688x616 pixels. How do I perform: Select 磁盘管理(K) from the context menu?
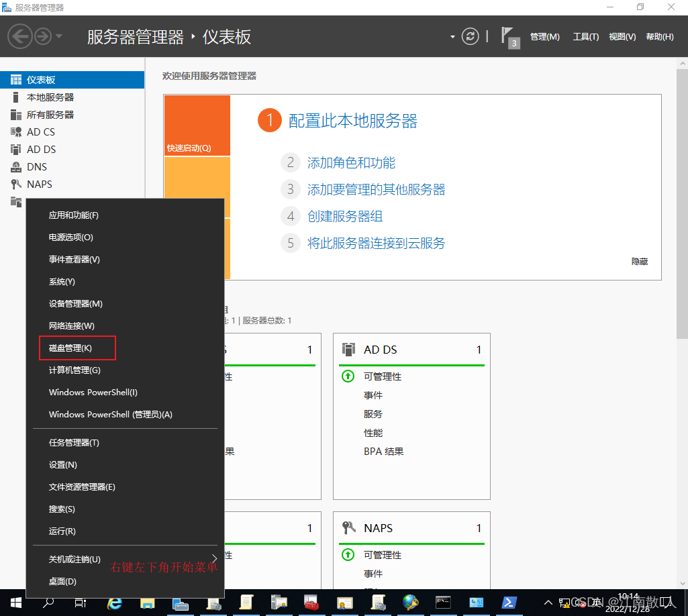click(x=71, y=348)
